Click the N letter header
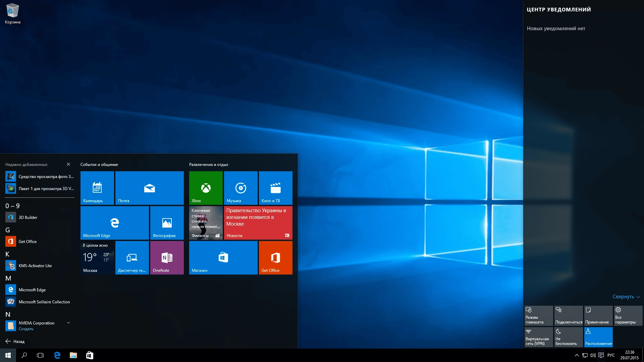644x362 pixels. click(x=8, y=314)
